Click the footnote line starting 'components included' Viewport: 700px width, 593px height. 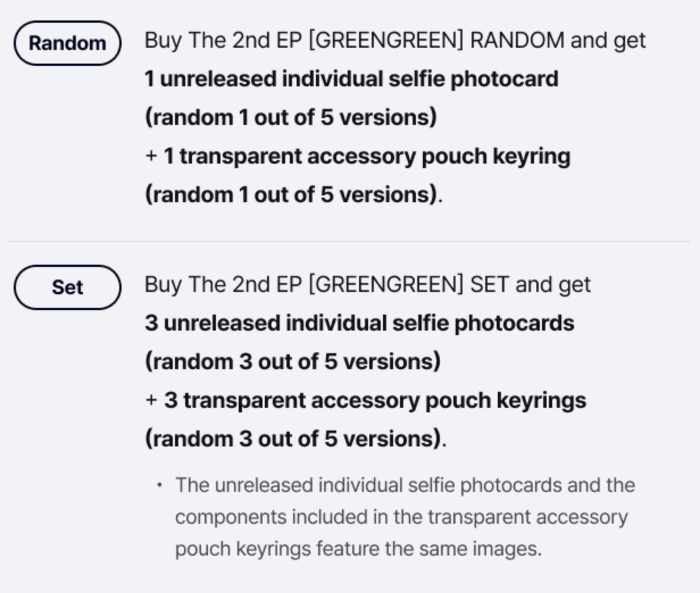coord(401,517)
